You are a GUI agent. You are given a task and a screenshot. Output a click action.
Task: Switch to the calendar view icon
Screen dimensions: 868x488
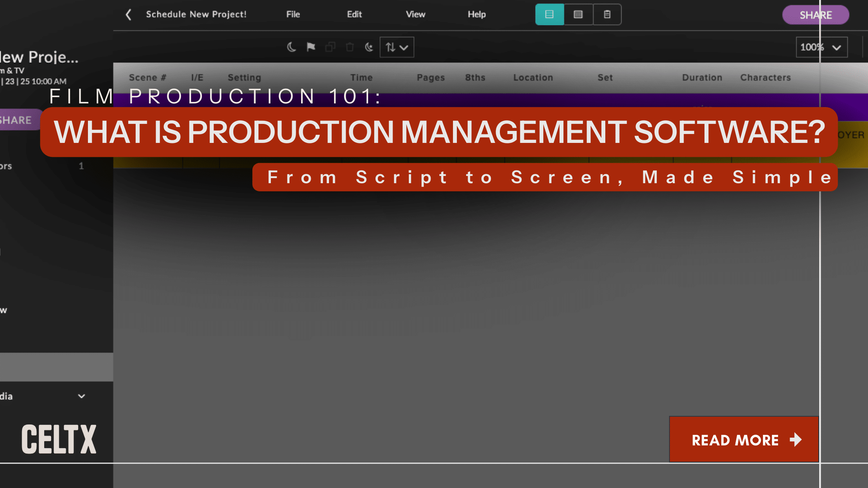(578, 15)
